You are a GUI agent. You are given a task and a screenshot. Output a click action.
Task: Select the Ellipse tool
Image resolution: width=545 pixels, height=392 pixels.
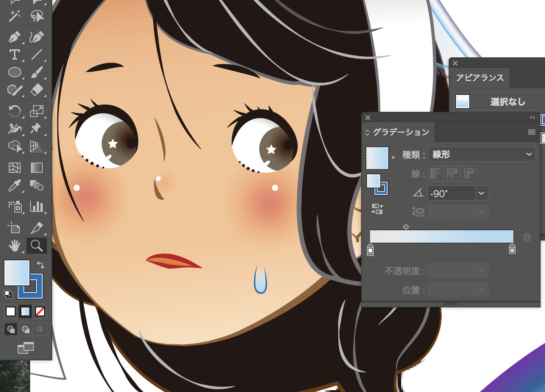click(x=15, y=72)
